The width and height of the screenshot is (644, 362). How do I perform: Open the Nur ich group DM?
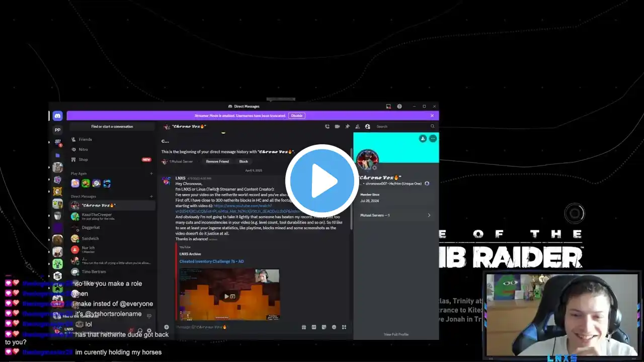pyautogui.click(x=112, y=249)
